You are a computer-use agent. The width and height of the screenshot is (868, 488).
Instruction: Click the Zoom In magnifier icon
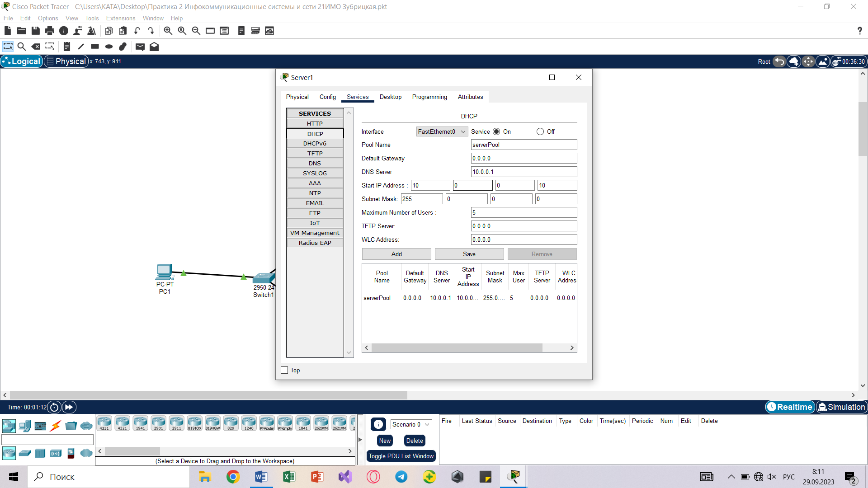click(x=168, y=31)
